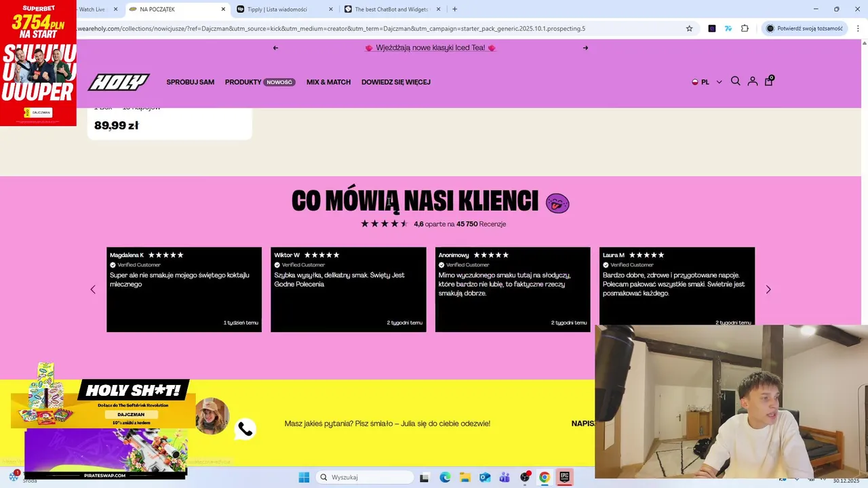Screen dimensions: 868x488
Task: Open DOWIEDZ SIĘ WIĘCEJ menu
Action: coord(396,82)
